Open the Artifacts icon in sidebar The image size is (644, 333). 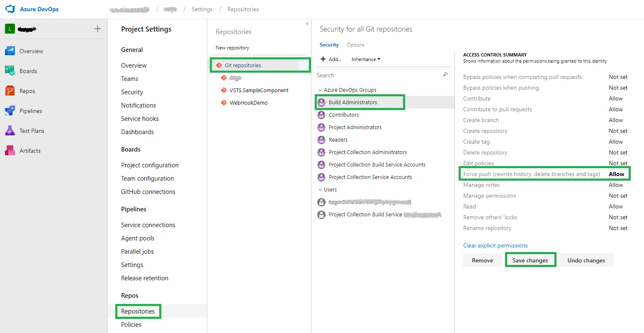pyautogui.click(x=10, y=151)
